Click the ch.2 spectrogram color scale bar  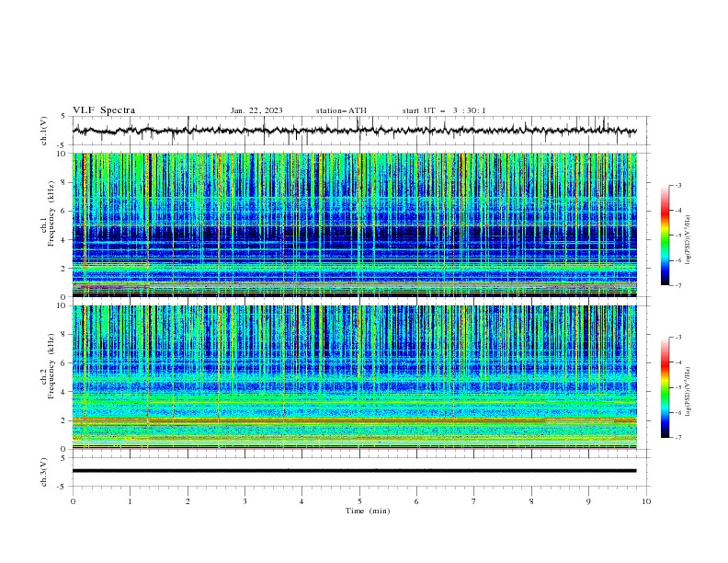point(665,387)
